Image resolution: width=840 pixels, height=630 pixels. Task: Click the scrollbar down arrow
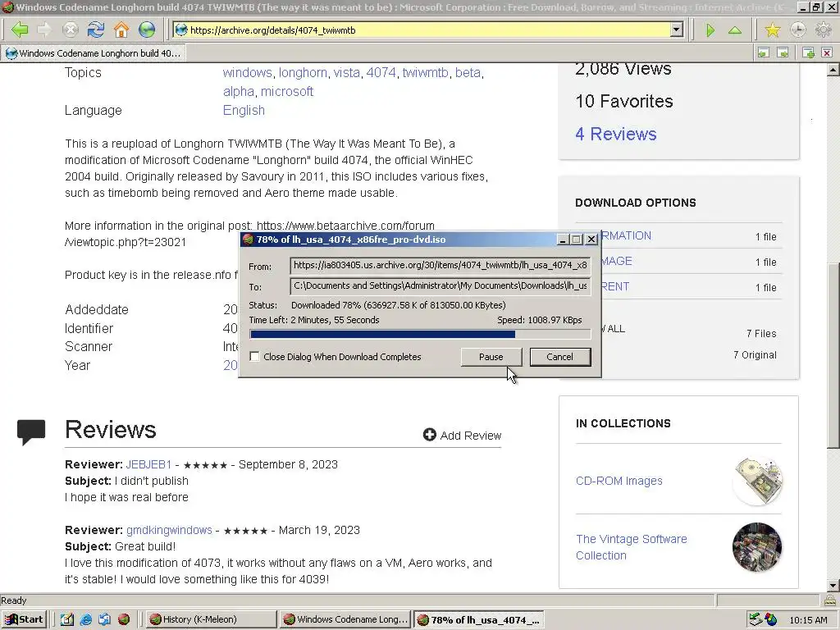(x=833, y=586)
